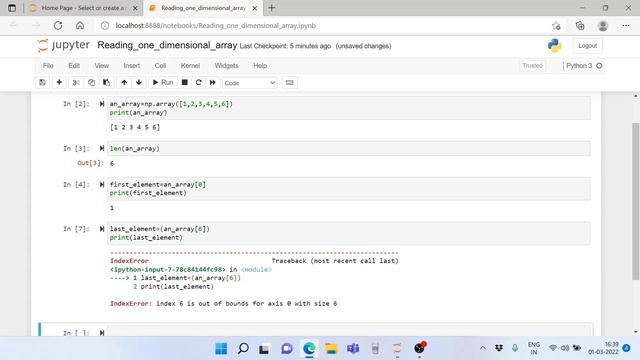Viewport: 640px width, 360px height.
Task: Click inside the an_array=np.array code cell
Action: click(x=349, y=108)
